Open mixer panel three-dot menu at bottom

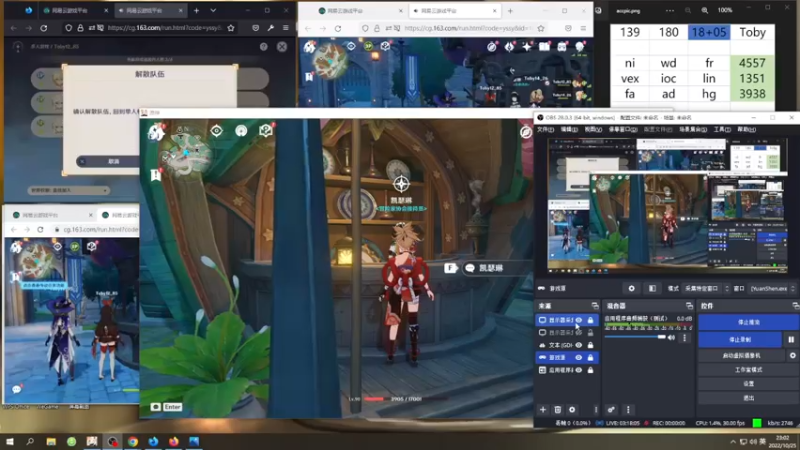[x=628, y=410]
